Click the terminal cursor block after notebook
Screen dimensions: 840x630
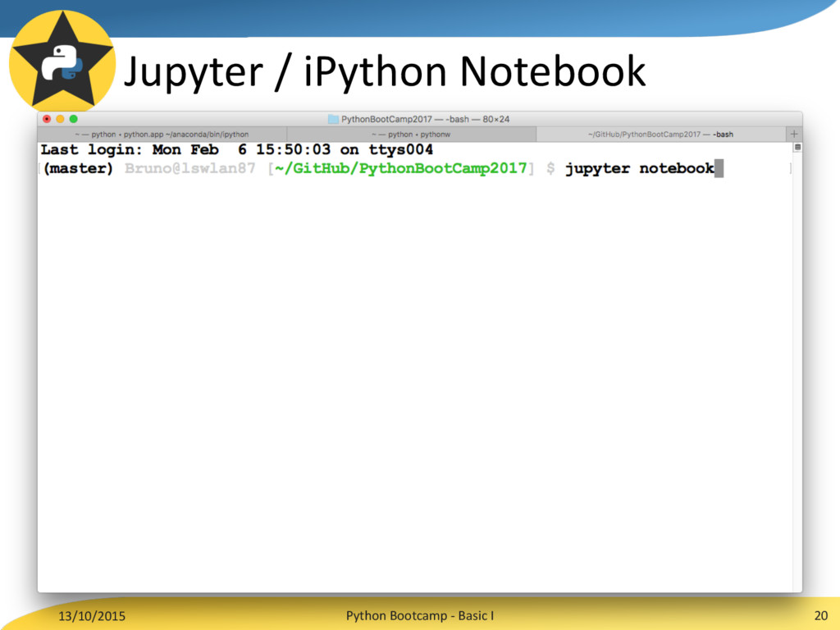pyautogui.click(x=719, y=168)
